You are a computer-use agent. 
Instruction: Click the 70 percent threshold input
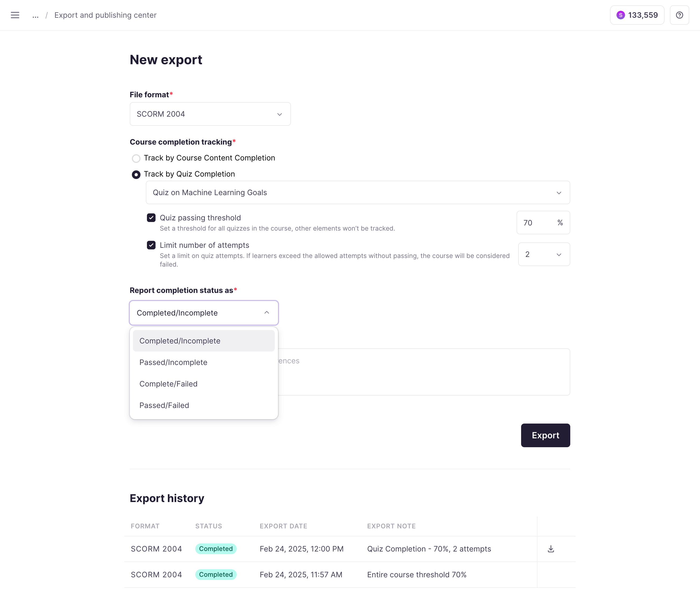point(543,223)
